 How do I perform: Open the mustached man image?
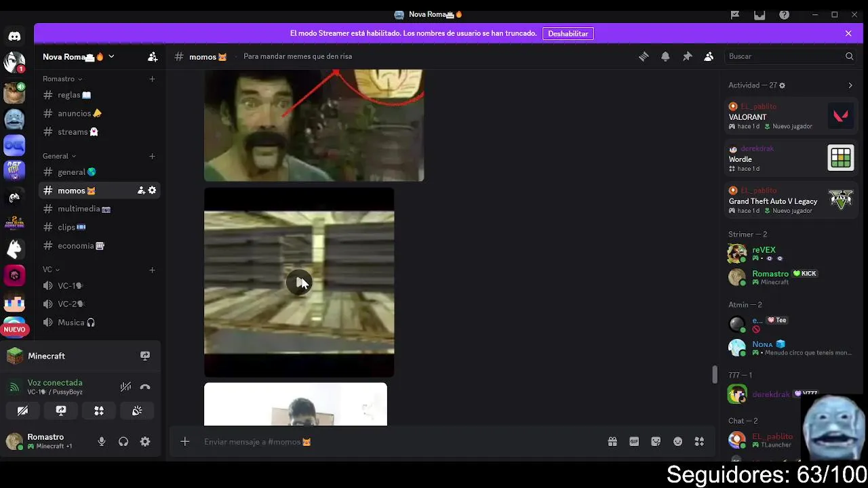[x=314, y=125]
